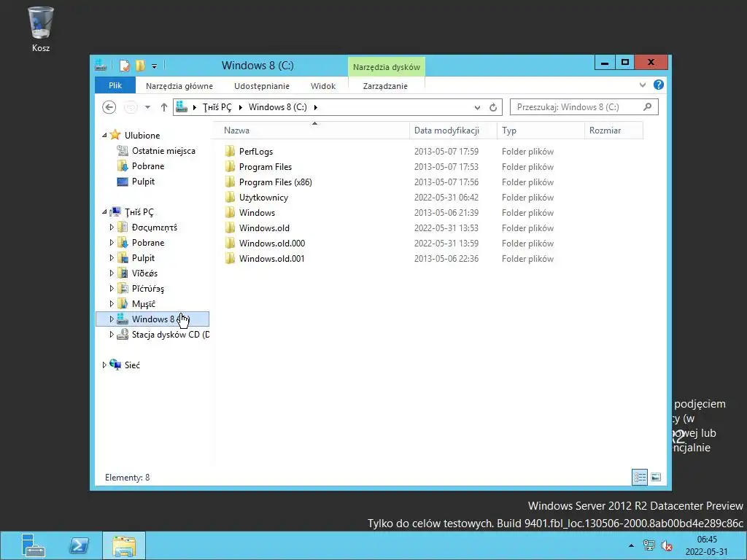Go up one level with up arrow

click(x=164, y=107)
